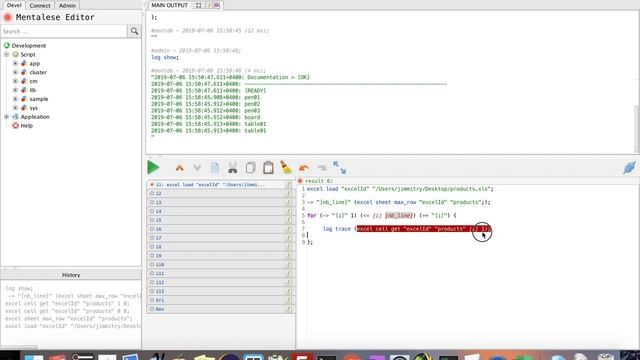The image size is (640, 360).
Task: Click edit icon on the 11 excel load row
Action: click(x=289, y=185)
